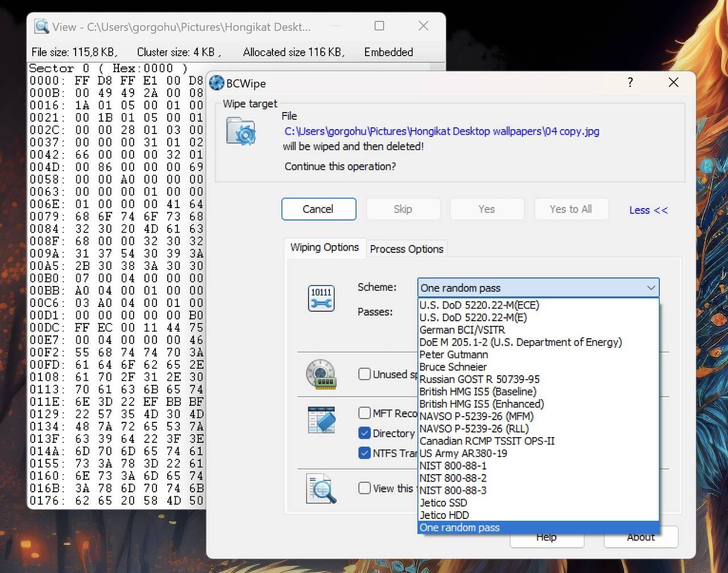
Task: Click the Yes to All button
Action: 571,209
